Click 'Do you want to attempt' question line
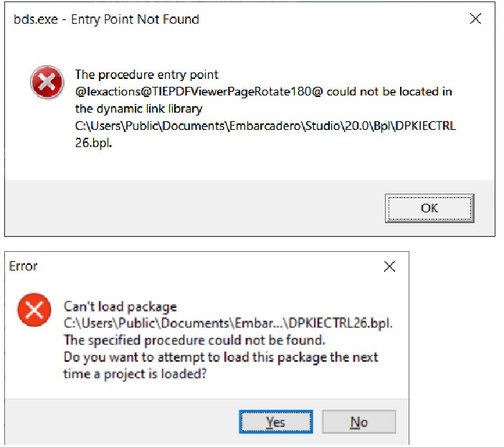The height and width of the screenshot is (447, 504). pos(220,357)
